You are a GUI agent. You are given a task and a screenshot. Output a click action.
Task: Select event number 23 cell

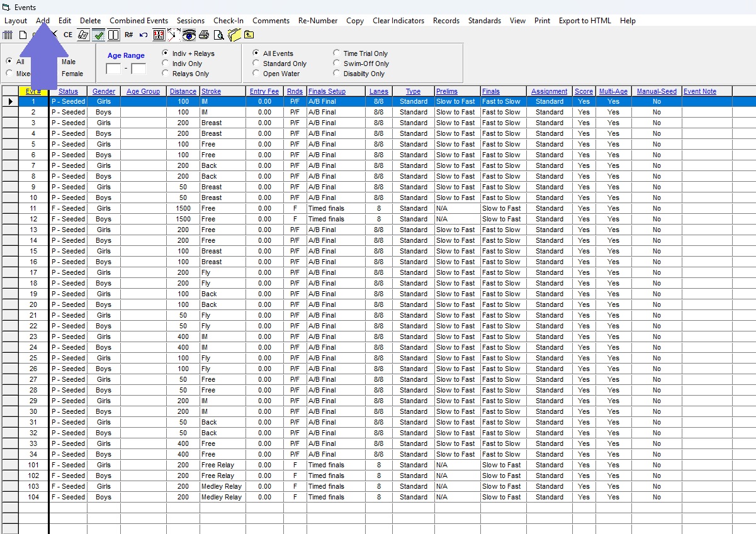coord(33,337)
